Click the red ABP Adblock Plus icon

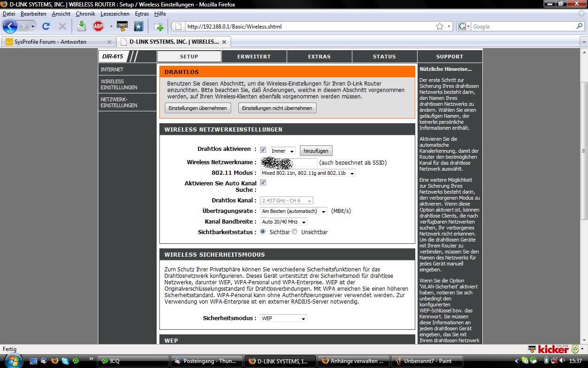click(98, 26)
